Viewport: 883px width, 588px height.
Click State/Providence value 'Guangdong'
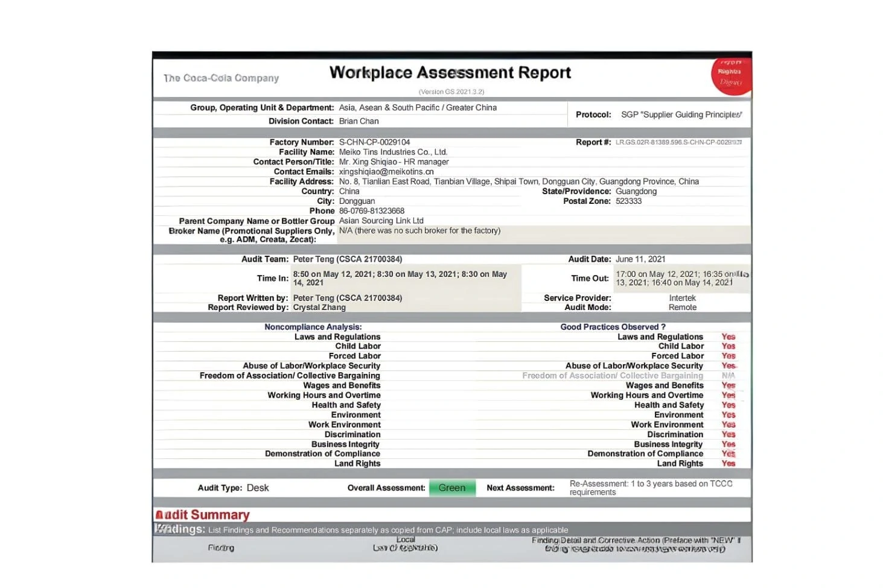pyautogui.click(x=636, y=191)
